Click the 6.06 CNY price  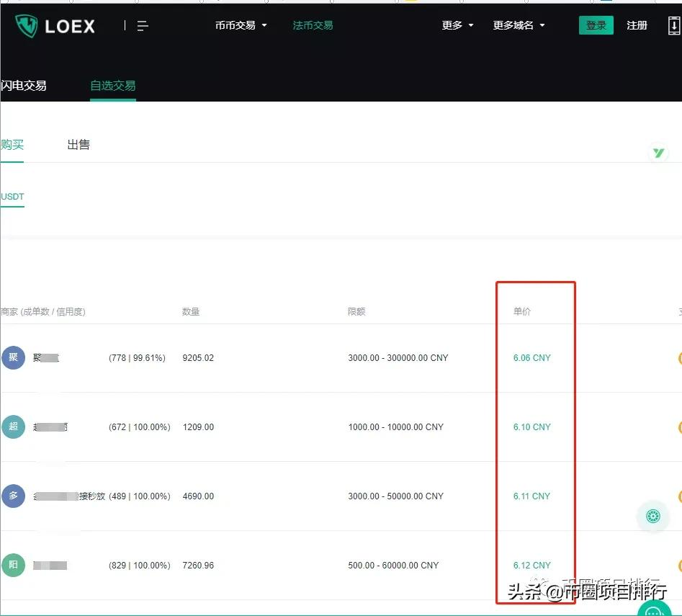(532, 357)
